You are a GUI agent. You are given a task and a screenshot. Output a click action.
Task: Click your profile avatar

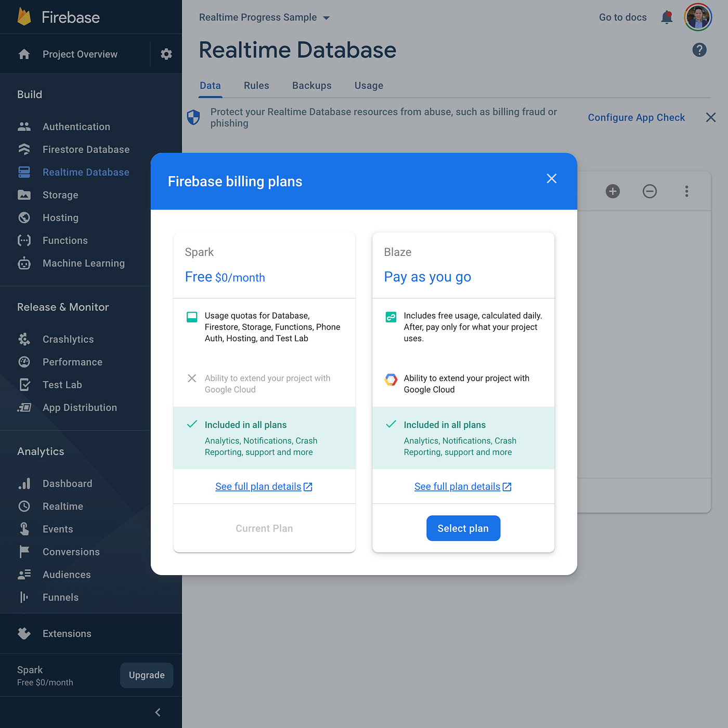click(x=698, y=17)
